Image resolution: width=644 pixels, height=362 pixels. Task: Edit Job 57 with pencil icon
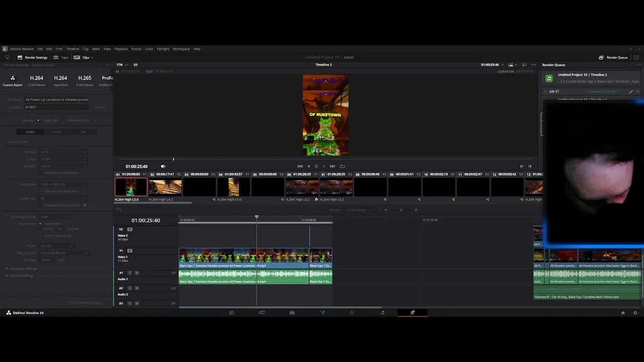coord(631,92)
